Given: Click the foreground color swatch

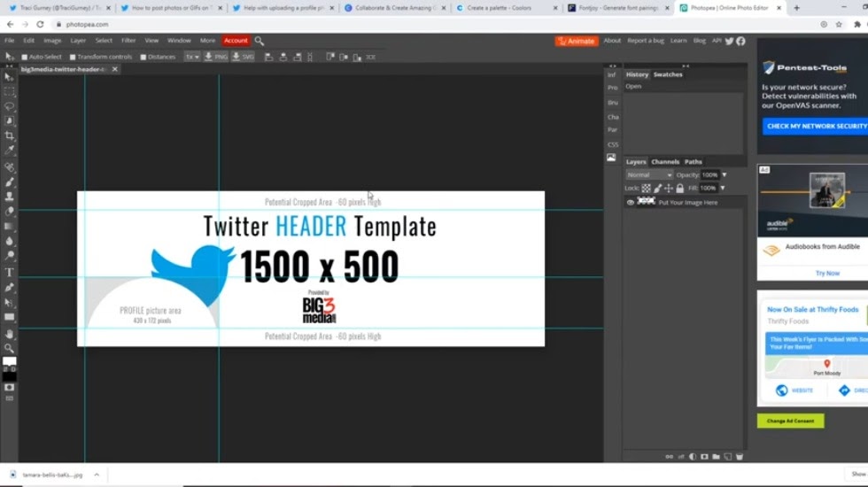Looking at the screenshot, I should pos(10,361).
